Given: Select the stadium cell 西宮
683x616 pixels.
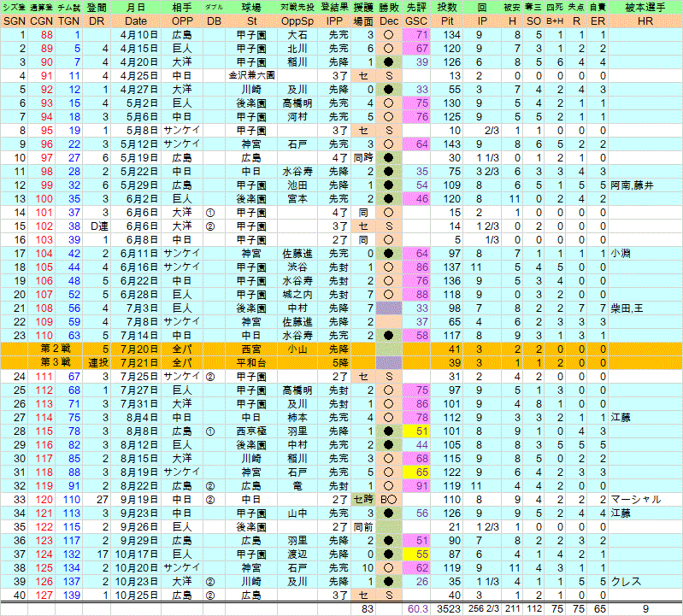Looking at the screenshot, I should tap(252, 349).
